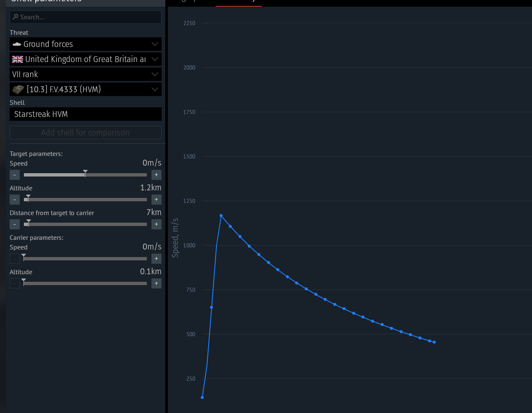Click the magnifier icon in search box
Image resolution: width=532 pixels, height=413 pixels.
(x=16, y=17)
